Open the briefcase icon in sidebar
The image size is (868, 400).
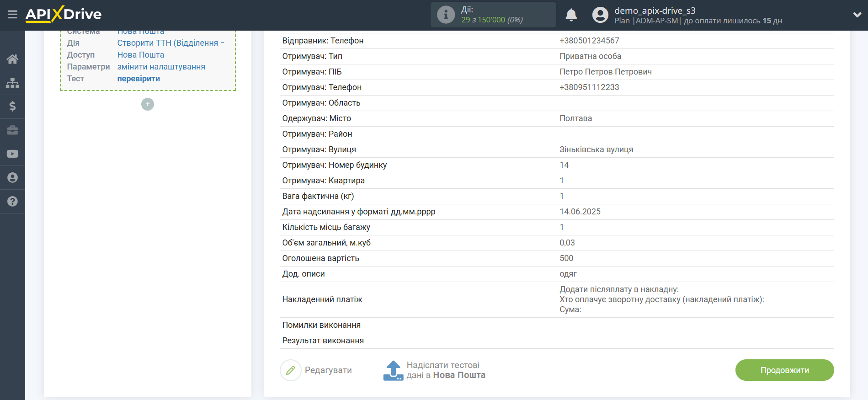point(12,130)
